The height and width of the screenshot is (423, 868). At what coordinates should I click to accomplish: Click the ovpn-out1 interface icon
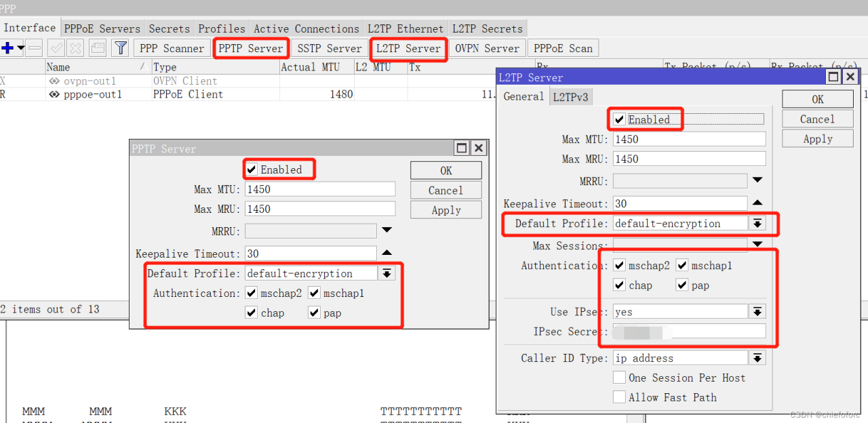click(54, 81)
